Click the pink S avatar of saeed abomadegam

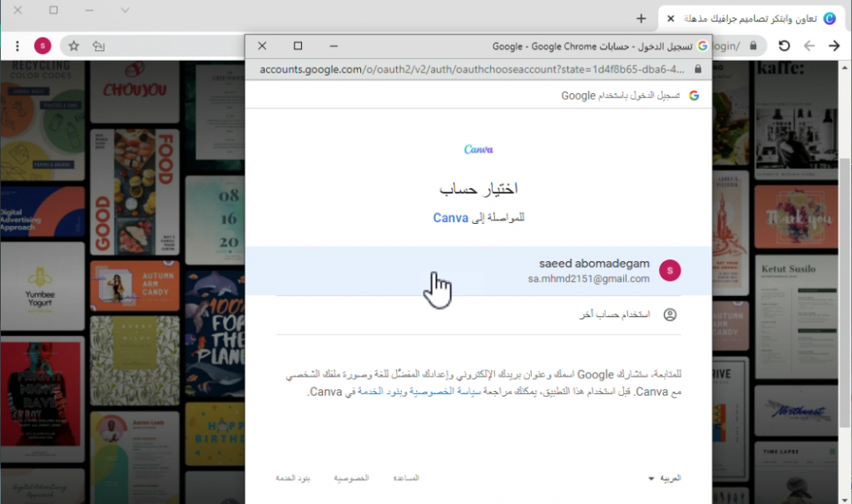[x=670, y=270]
